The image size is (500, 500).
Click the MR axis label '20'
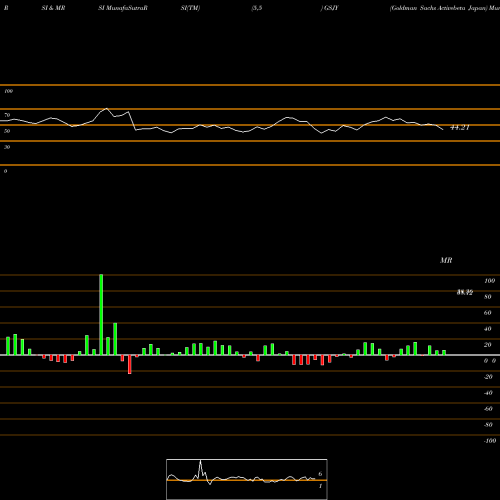(488, 345)
